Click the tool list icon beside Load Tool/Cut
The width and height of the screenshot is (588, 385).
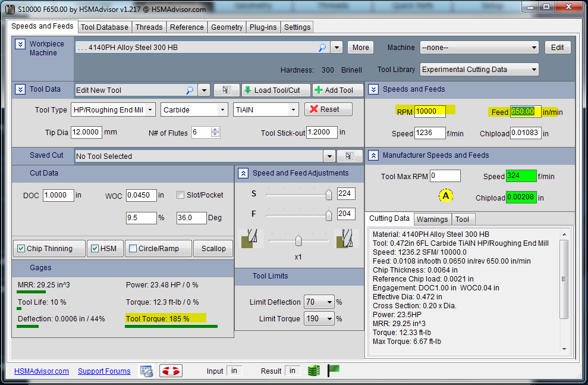pos(226,90)
